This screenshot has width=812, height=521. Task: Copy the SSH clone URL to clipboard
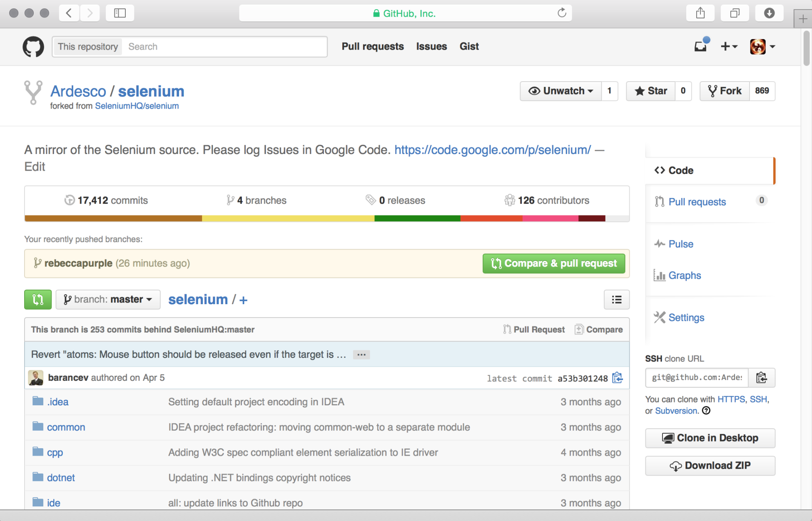pyautogui.click(x=762, y=377)
